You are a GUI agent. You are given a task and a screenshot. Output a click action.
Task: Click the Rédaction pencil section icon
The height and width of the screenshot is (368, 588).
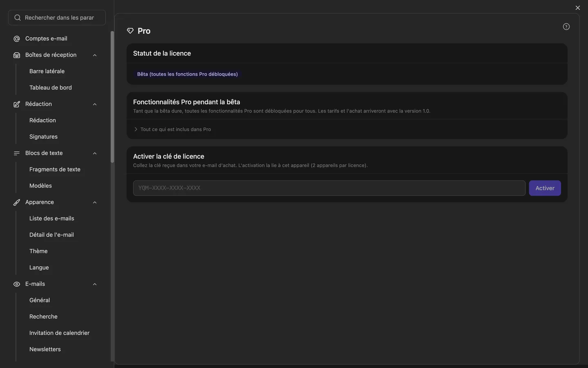coord(17,104)
